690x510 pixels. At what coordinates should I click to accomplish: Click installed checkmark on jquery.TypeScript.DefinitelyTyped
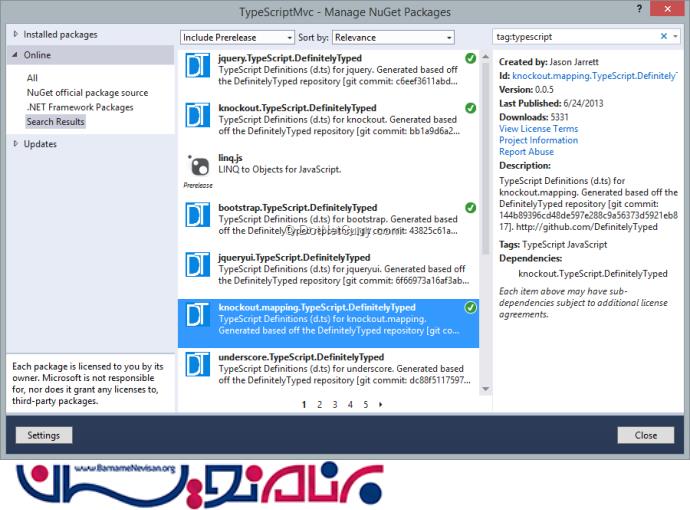(470, 58)
